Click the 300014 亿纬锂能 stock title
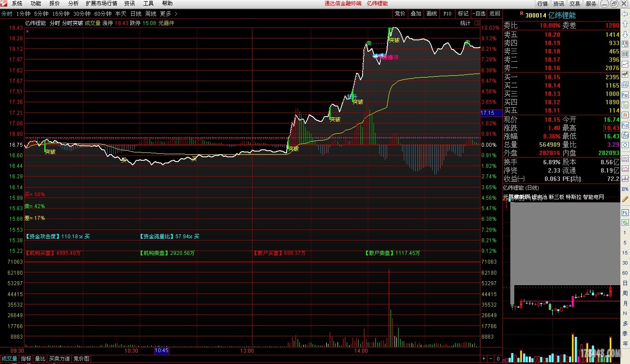Image resolution: width=630 pixels, height=364 pixels. 550,15
